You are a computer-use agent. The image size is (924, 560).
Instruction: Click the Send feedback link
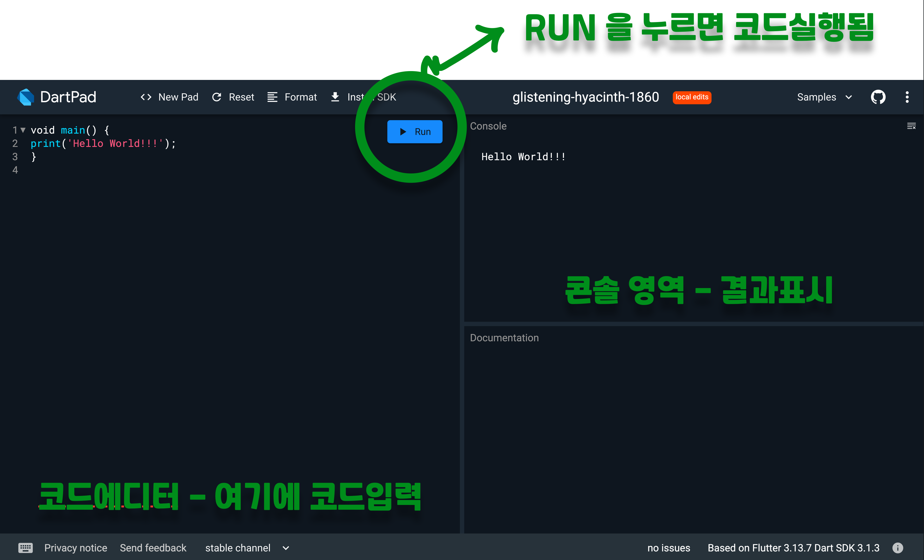pyautogui.click(x=153, y=548)
